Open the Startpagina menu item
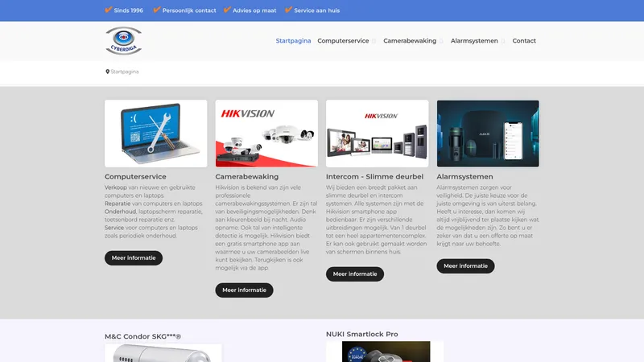The height and width of the screenshot is (362, 644). [293, 41]
